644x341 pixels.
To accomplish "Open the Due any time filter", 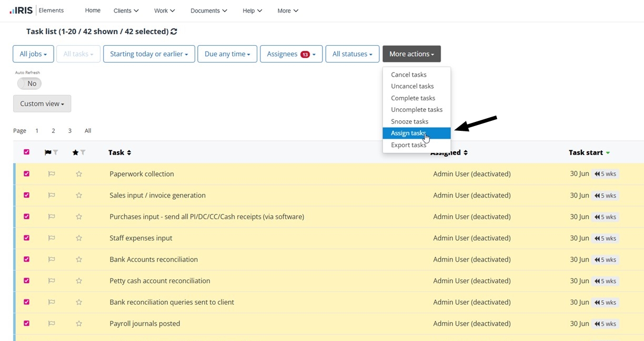I will [227, 54].
